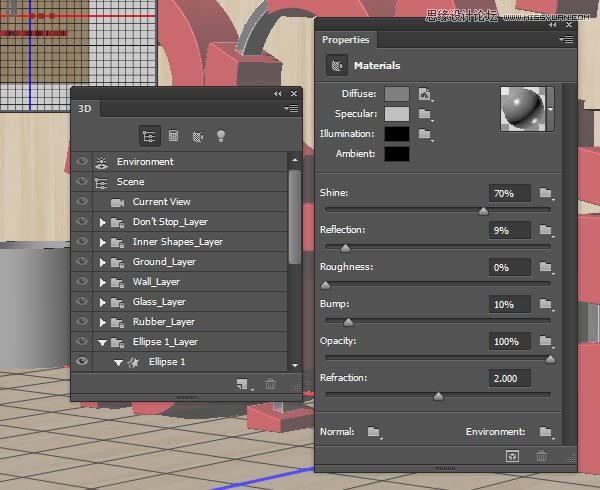The image size is (600, 490).
Task: Open the material preset picker dropdown
Action: click(x=551, y=109)
